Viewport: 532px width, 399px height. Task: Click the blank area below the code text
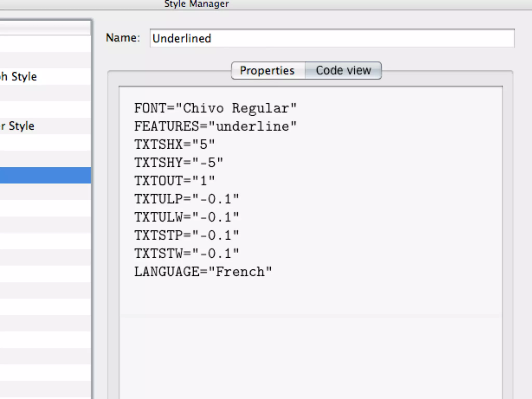click(x=310, y=351)
